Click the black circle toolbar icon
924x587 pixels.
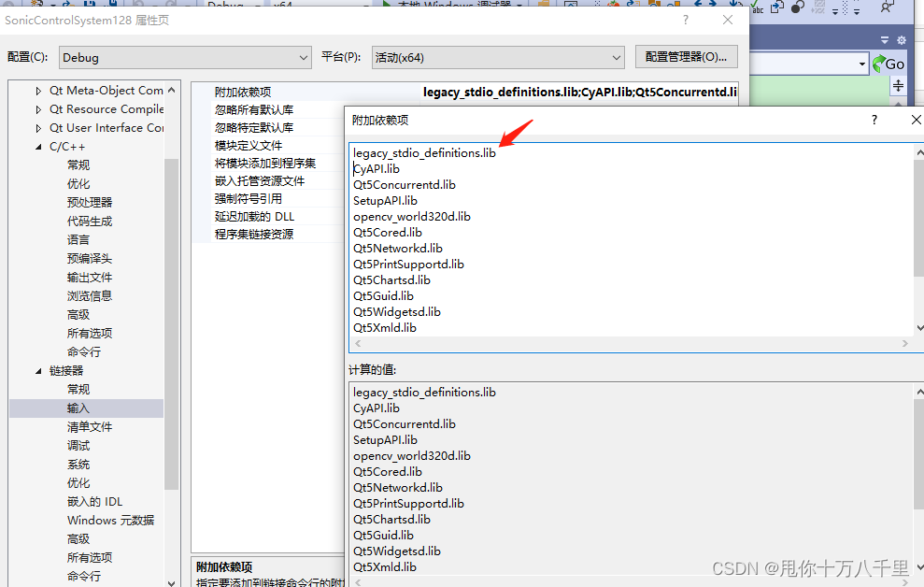coord(797,7)
